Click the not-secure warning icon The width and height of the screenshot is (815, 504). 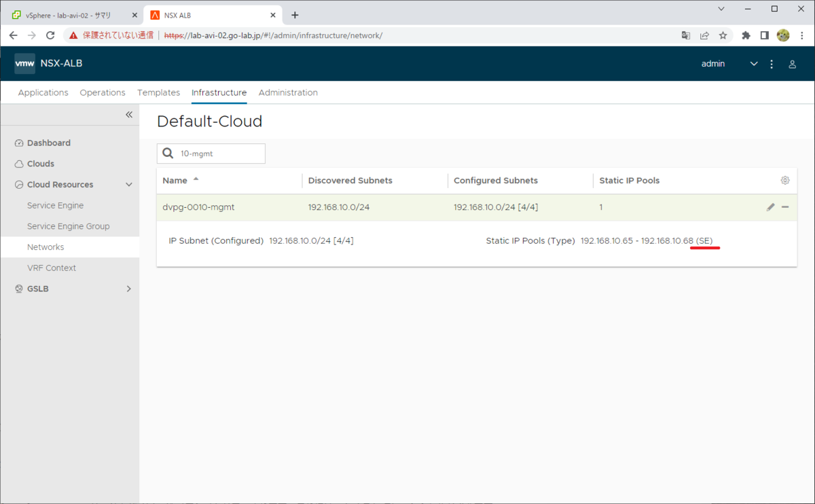pos(74,35)
